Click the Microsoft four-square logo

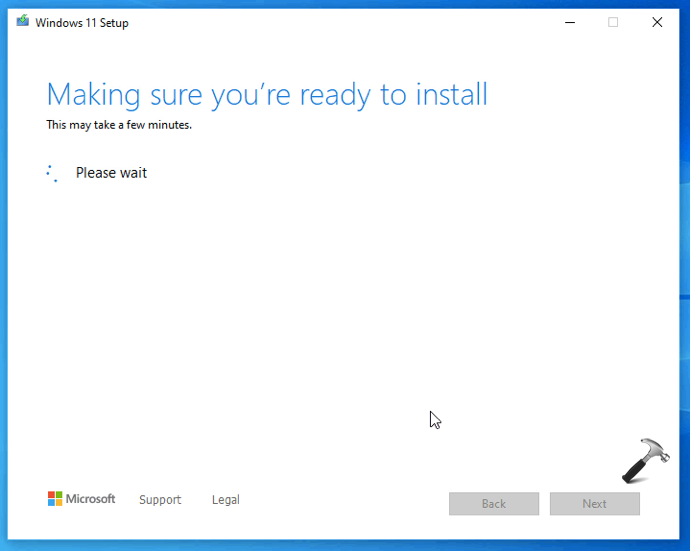pyautogui.click(x=55, y=499)
